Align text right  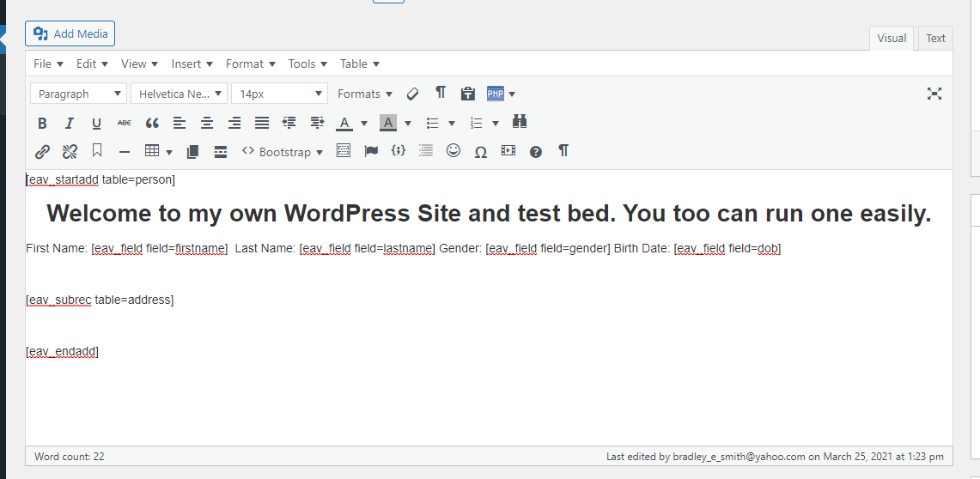(x=234, y=123)
